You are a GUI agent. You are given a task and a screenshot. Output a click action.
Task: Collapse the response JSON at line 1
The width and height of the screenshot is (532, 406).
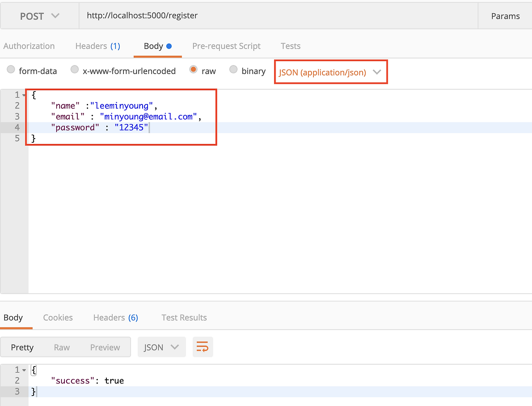click(x=23, y=369)
